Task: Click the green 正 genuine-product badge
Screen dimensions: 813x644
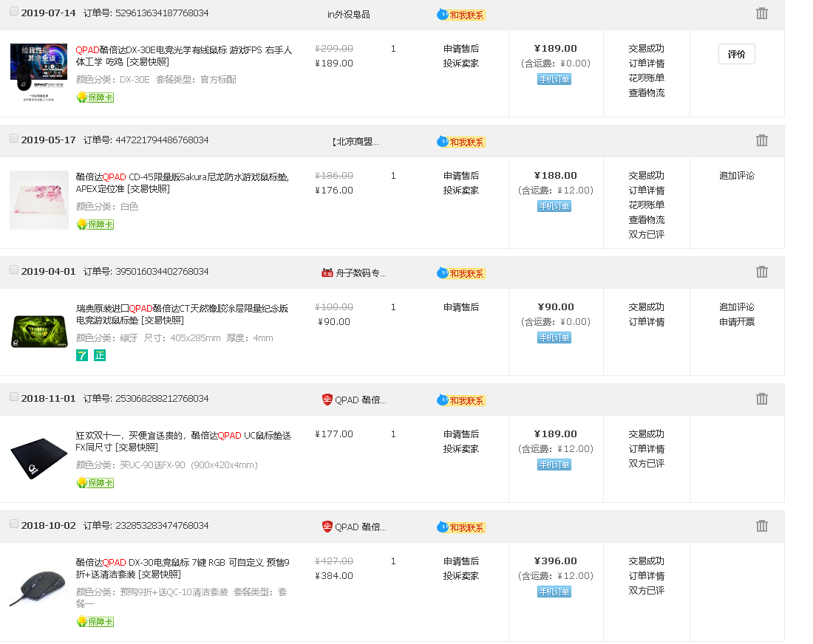Action: [100, 355]
